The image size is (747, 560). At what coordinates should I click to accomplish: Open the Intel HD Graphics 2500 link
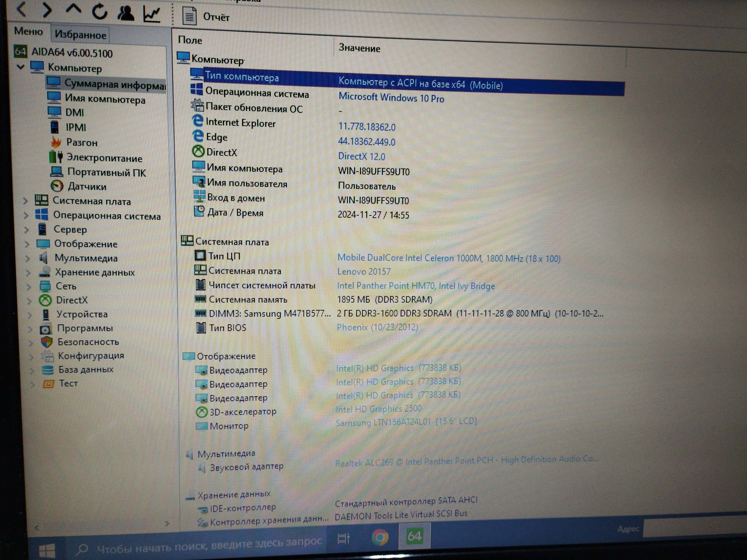(x=379, y=409)
